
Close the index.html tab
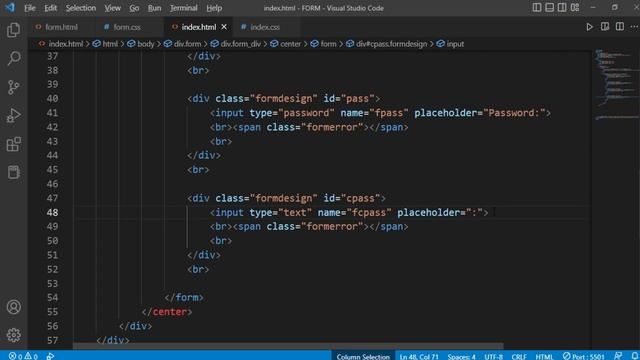tap(224, 27)
